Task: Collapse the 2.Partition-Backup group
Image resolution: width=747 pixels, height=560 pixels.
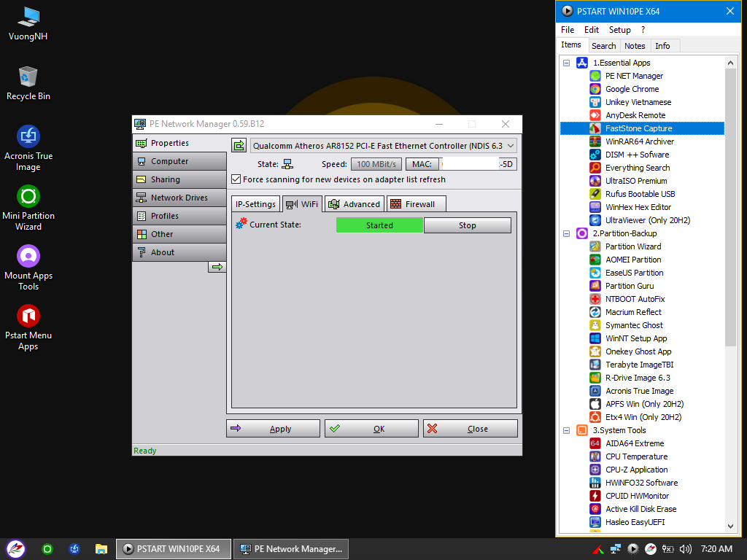Action: pos(566,233)
